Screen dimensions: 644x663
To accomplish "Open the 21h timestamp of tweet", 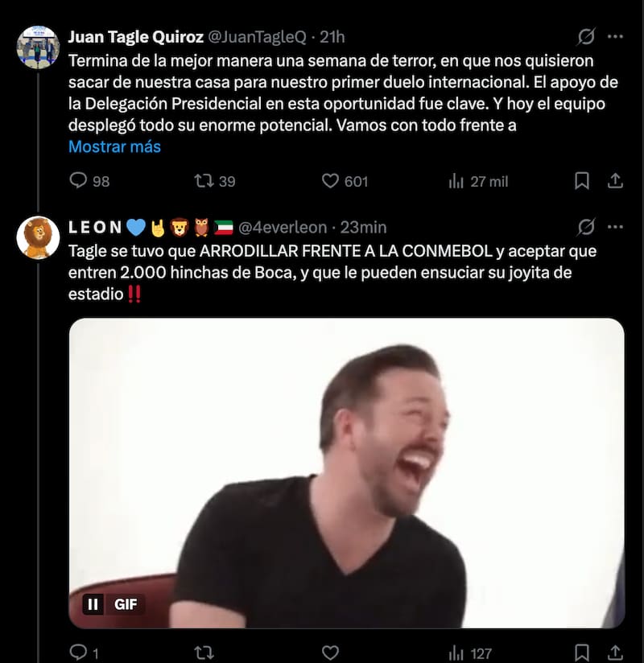I will [x=332, y=37].
